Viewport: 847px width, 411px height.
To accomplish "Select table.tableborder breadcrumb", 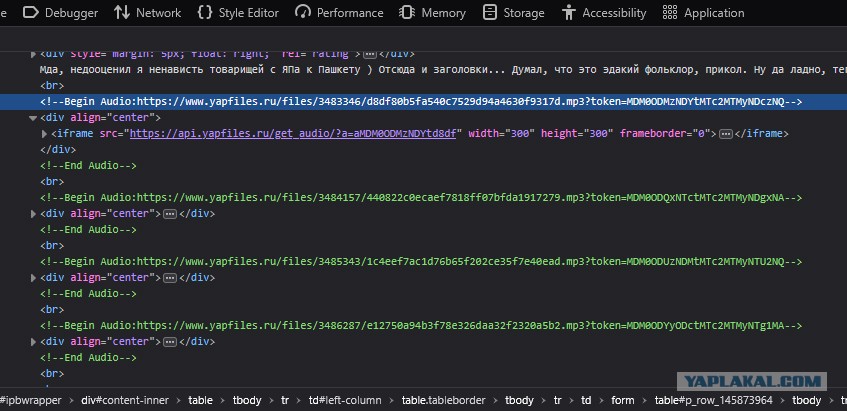I will pyautogui.click(x=443, y=400).
